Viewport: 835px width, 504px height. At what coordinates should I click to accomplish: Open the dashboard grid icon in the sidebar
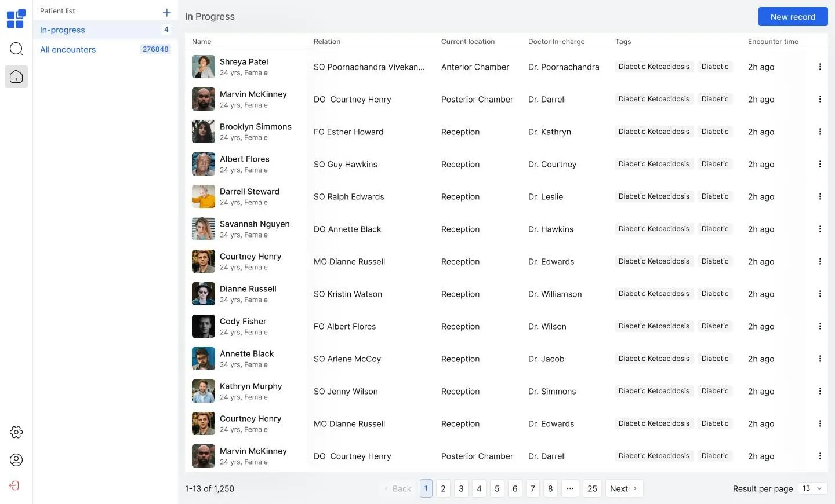[16, 19]
